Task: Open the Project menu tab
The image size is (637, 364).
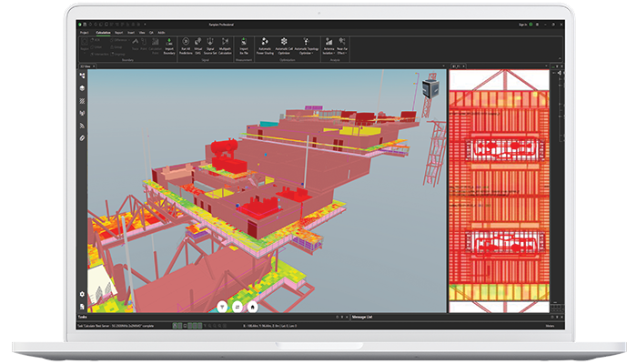Action: tap(84, 33)
